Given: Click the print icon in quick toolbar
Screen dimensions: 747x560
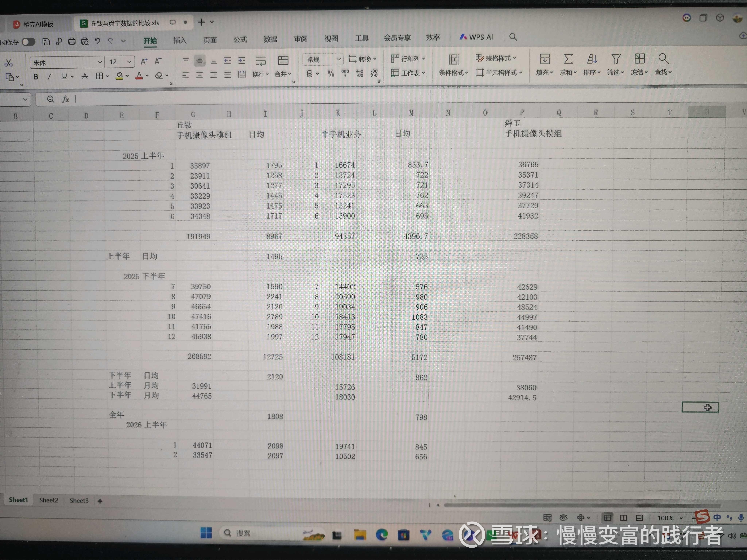Looking at the screenshot, I should click(x=72, y=42).
